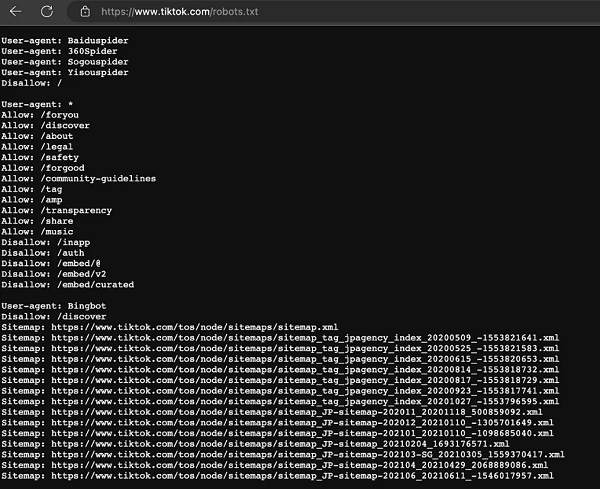
Task: Click the 'Allow: /legal' line
Action: point(37,147)
